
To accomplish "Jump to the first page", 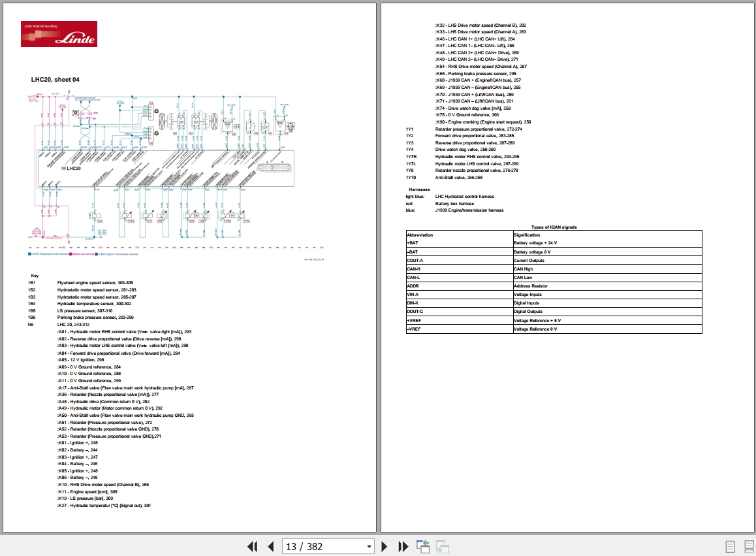I will (x=252, y=546).
